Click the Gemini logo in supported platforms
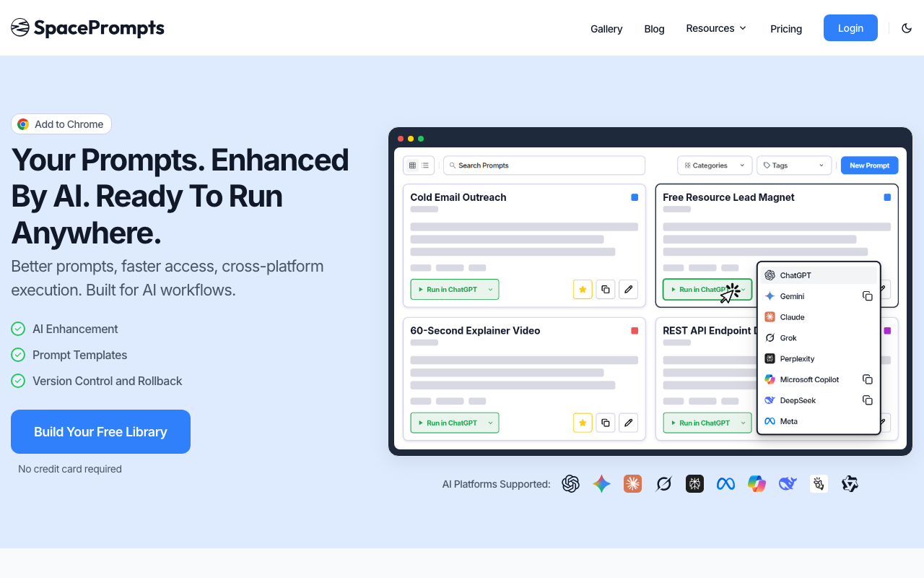924x578 pixels. tap(601, 484)
